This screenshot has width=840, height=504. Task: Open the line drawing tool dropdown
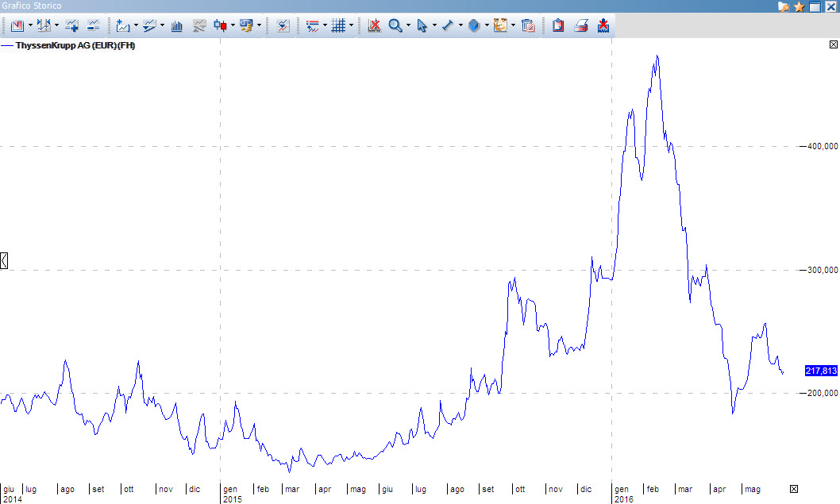[x=460, y=25]
